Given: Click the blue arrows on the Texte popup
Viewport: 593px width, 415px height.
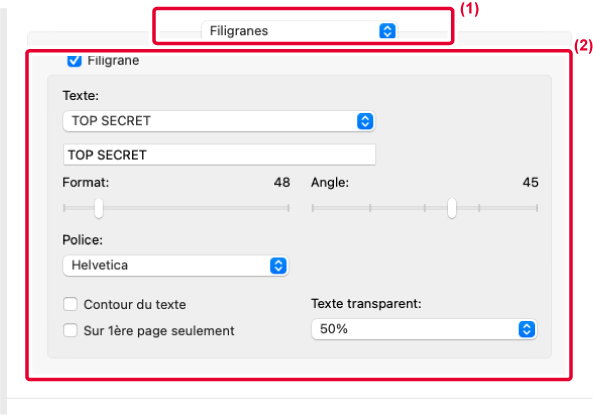Looking at the screenshot, I should pyautogui.click(x=365, y=121).
